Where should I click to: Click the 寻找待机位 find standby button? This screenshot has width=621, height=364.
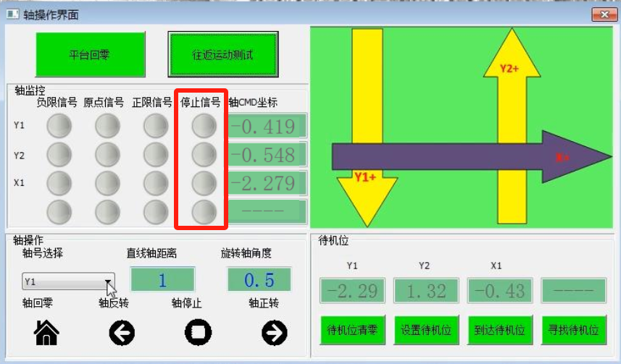[574, 330]
